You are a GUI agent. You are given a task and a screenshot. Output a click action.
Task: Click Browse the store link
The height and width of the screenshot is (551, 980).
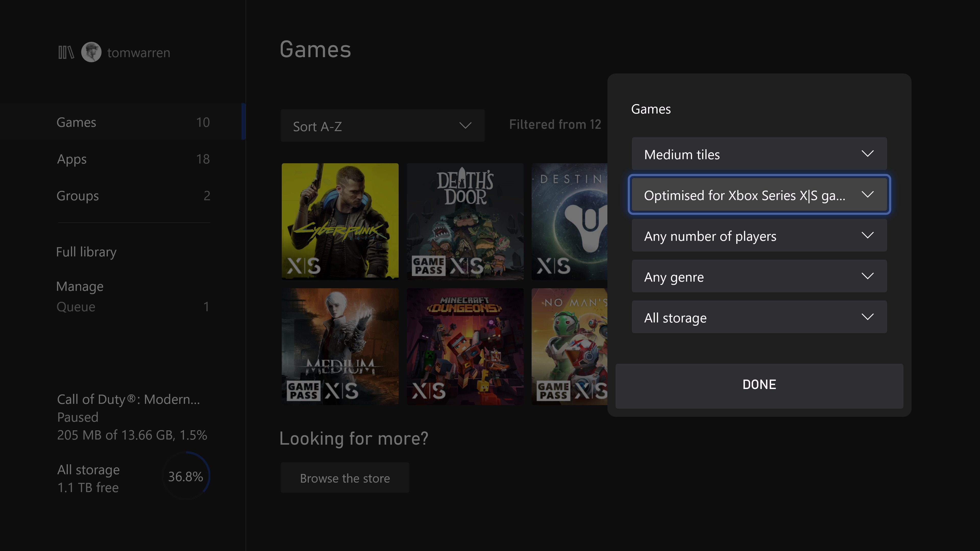point(345,478)
